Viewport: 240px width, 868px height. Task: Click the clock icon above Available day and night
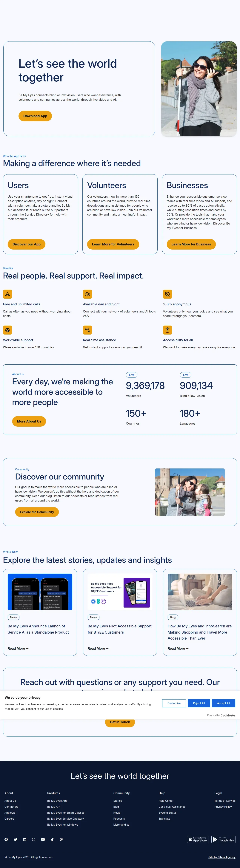tap(87, 294)
